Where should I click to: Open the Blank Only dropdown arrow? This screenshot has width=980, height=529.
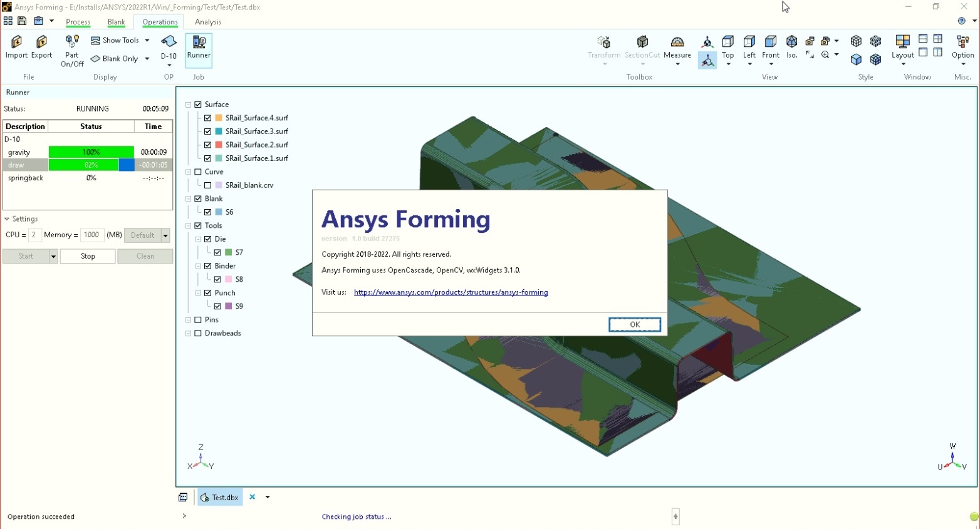coord(147,59)
